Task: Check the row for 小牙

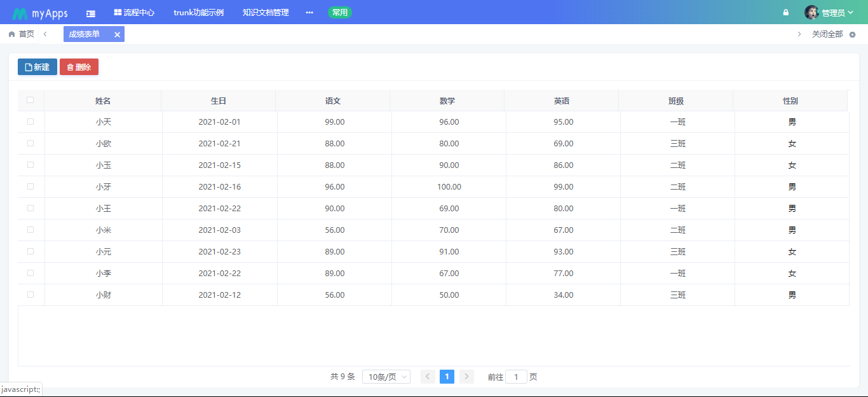Action: (x=30, y=186)
